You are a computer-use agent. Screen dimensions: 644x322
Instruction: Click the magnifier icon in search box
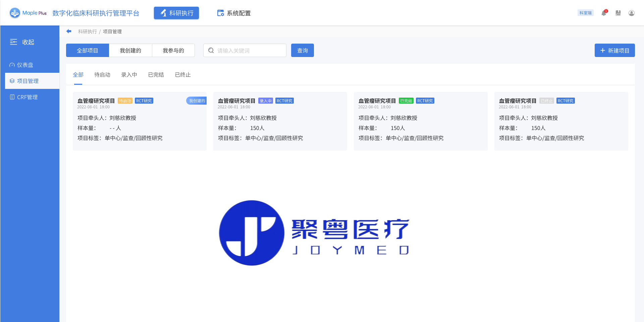[x=211, y=50]
